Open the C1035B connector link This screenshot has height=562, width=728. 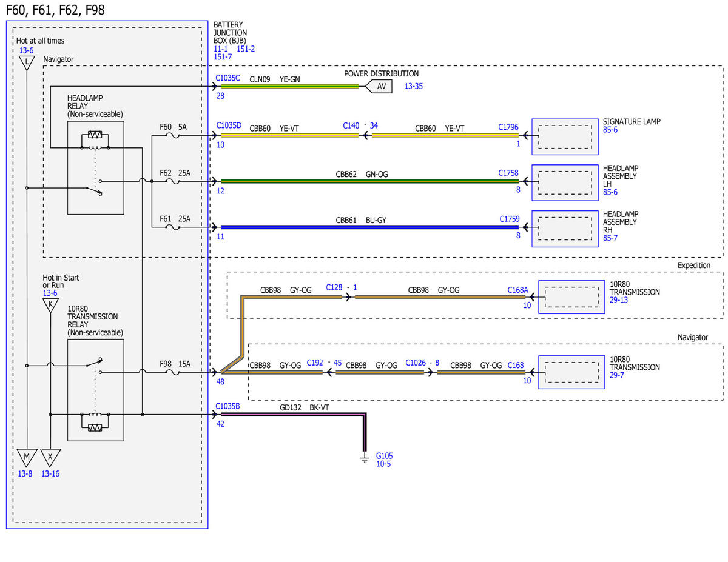(x=228, y=406)
